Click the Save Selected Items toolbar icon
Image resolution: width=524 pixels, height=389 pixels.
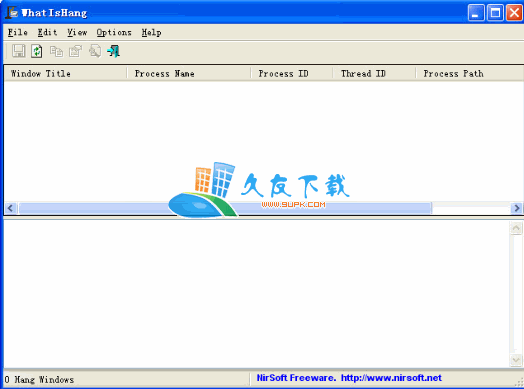pyautogui.click(x=18, y=51)
